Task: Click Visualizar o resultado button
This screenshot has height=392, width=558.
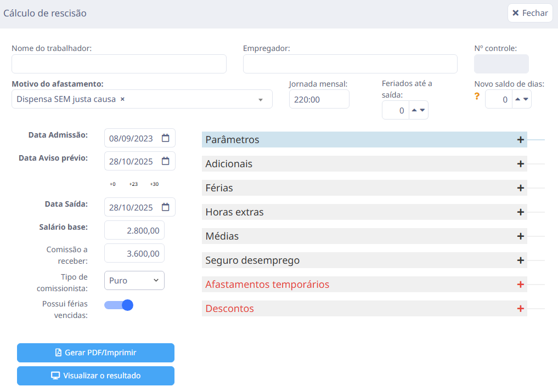Action: click(x=95, y=376)
